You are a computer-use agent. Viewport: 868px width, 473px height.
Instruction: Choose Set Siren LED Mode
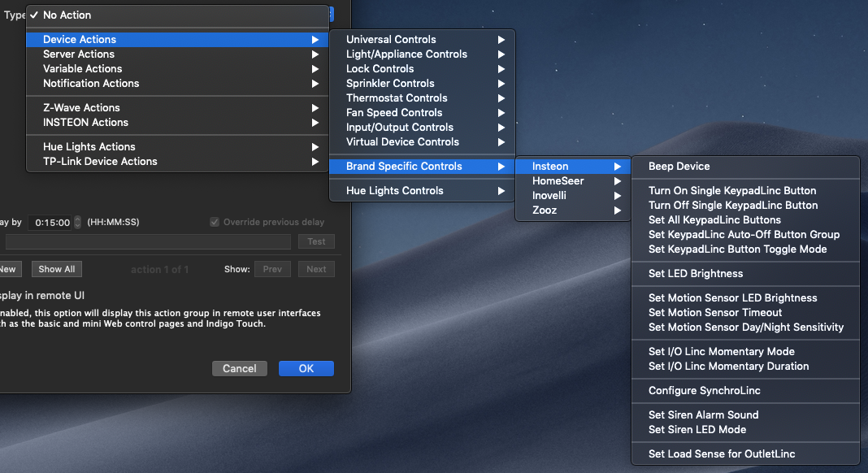[745, 430]
